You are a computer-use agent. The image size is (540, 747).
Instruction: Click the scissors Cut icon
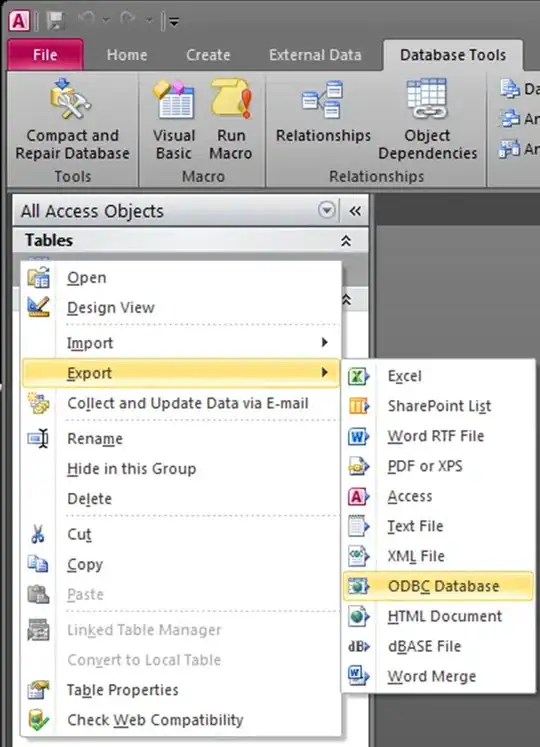(x=38, y=534)
